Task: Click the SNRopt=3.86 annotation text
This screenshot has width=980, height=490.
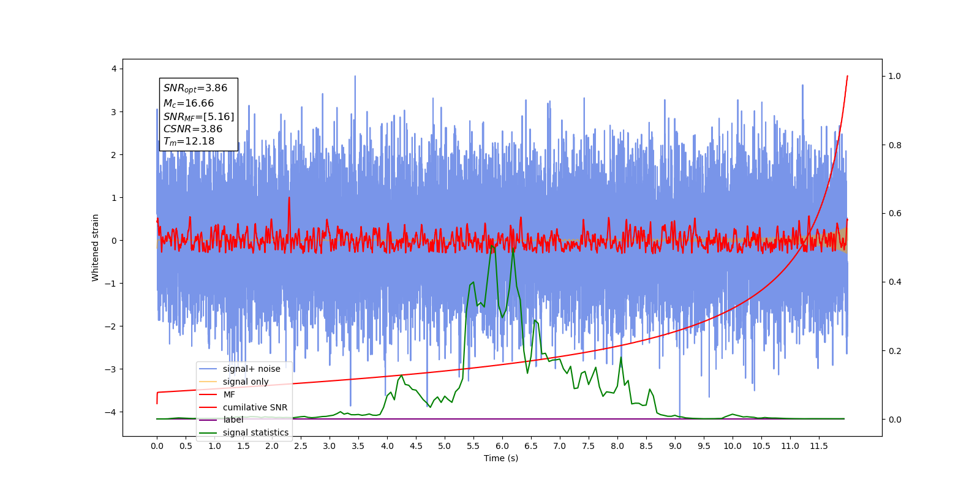Action: pyautogui.click(x=195, y=88)
